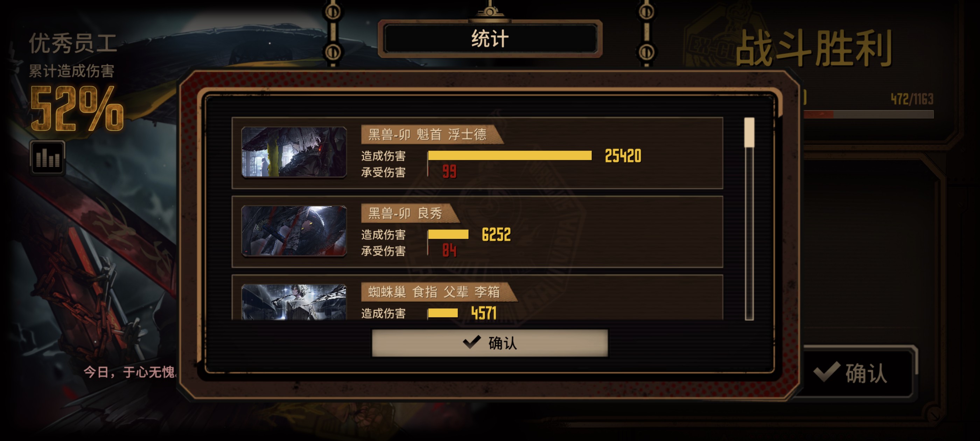Click the 优秀员工 heading

pyautogui.click(x=73, y=43)
